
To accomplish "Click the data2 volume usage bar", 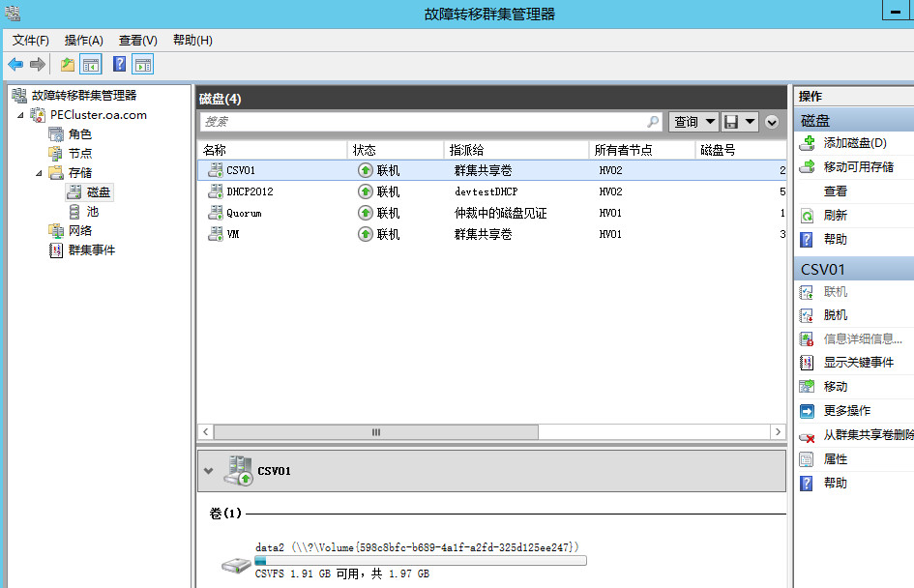I will pyautogui.click(x=421, y=561).
